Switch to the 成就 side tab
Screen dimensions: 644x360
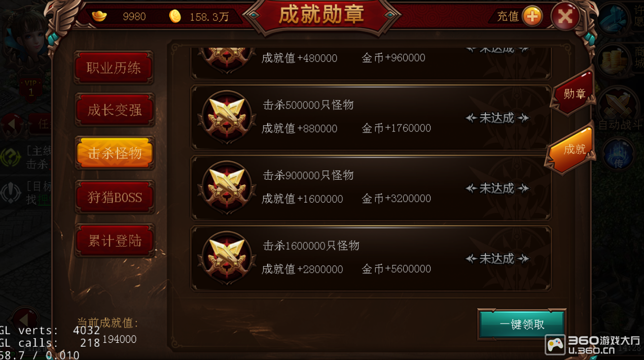[x=571, y=149]
